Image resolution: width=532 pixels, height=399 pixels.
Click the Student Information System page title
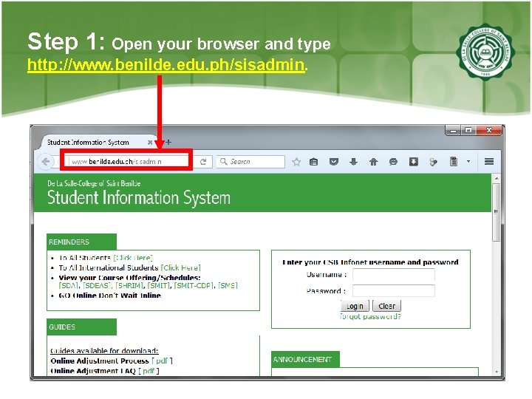139,197
